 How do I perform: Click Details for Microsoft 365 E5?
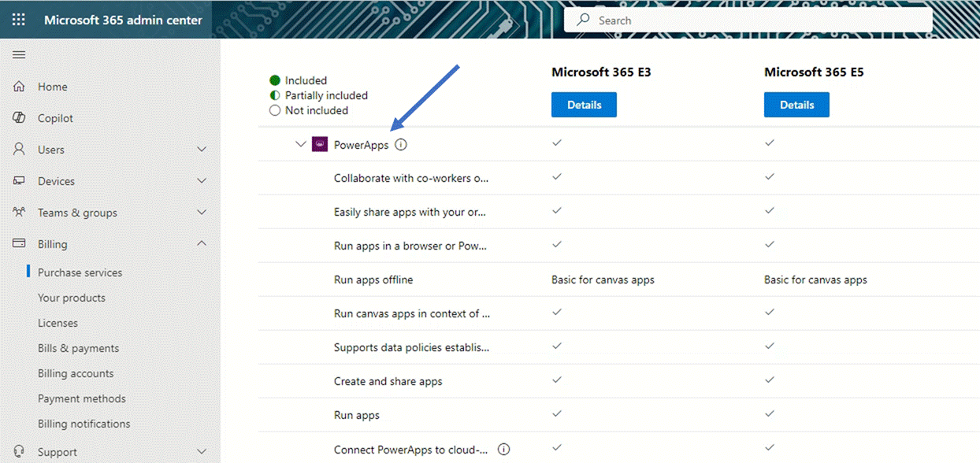(x=796, y=104)
